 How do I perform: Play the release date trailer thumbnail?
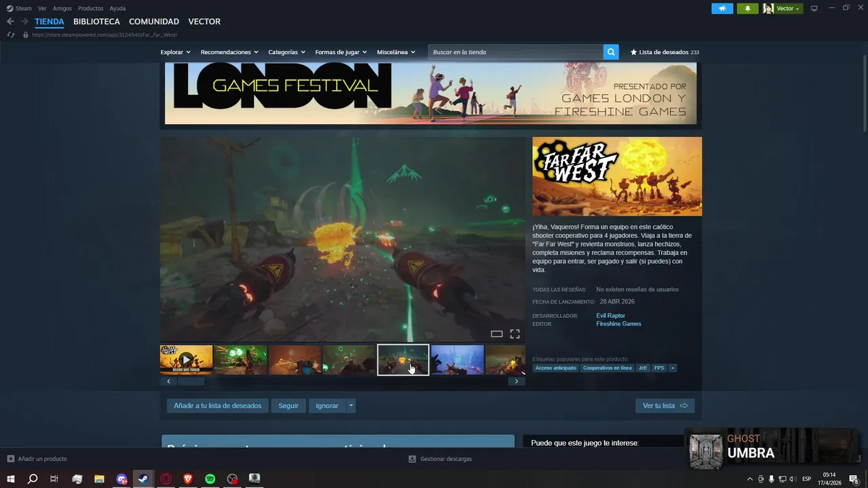tap(186, 360)
